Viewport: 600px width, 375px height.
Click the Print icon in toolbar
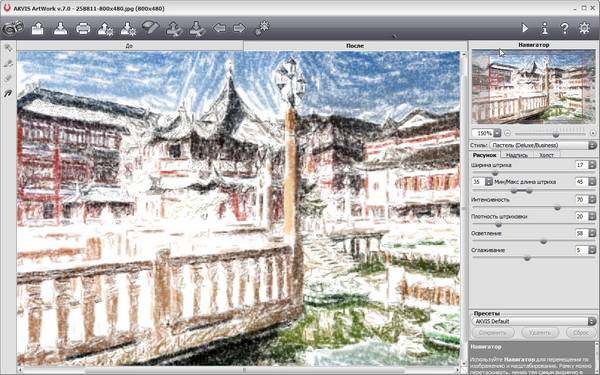[x=83, y=28]
